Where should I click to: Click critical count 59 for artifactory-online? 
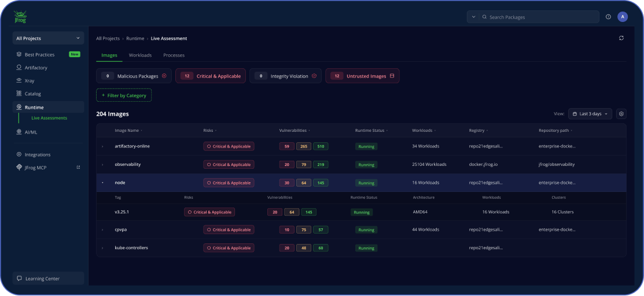click(x=286, y=147)
